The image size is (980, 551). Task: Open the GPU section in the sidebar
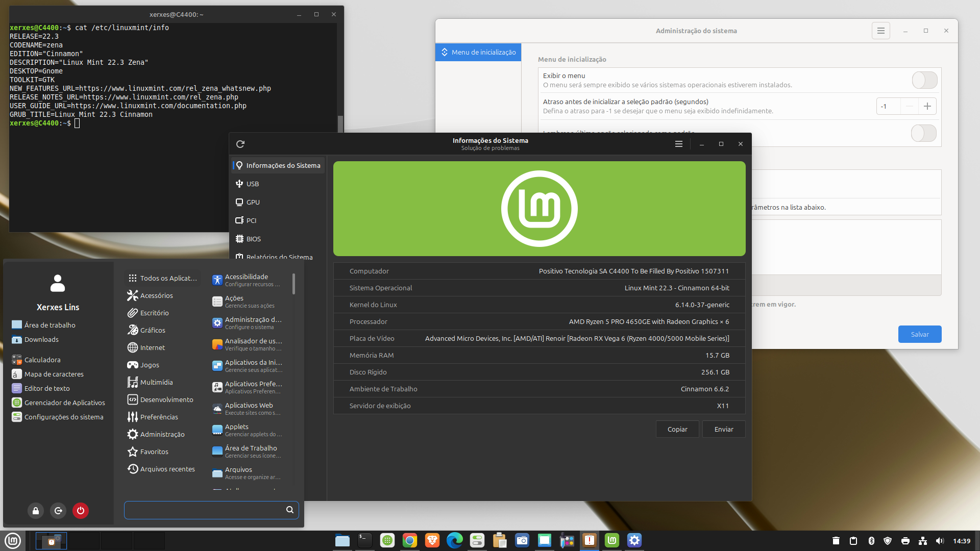[253, 202]
